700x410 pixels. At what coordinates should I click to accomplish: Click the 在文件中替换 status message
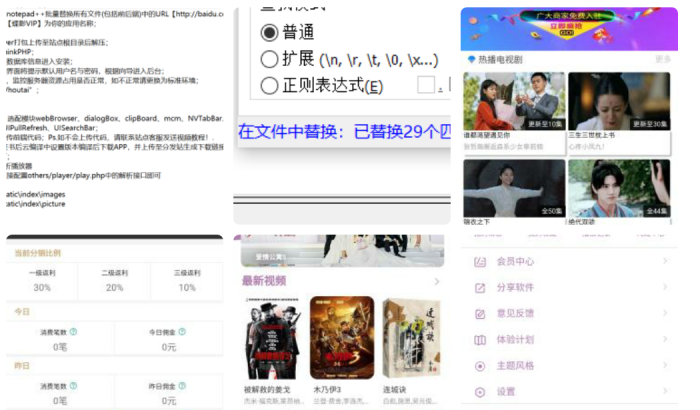(x=344, y=131)
